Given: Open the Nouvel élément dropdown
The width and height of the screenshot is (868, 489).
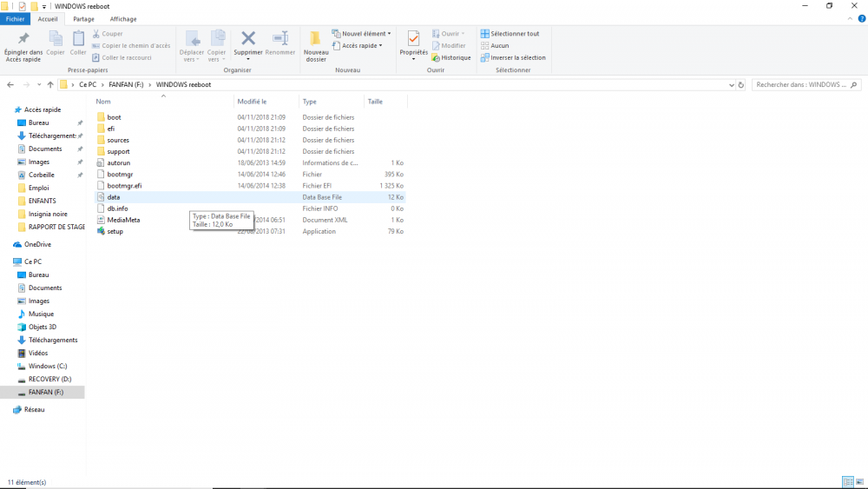Looking at the screenshot, I should [362, 34].
